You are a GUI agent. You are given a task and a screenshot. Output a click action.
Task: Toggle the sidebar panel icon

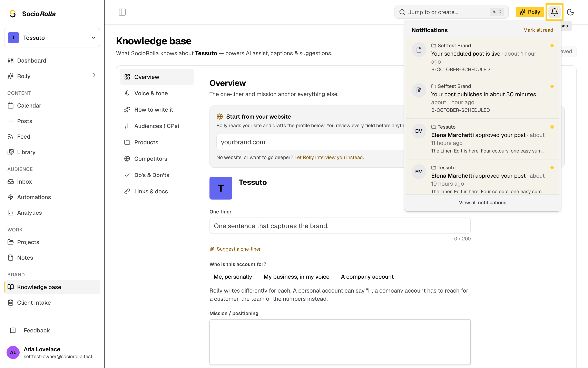pyautogui.click(x=122, y=12)
